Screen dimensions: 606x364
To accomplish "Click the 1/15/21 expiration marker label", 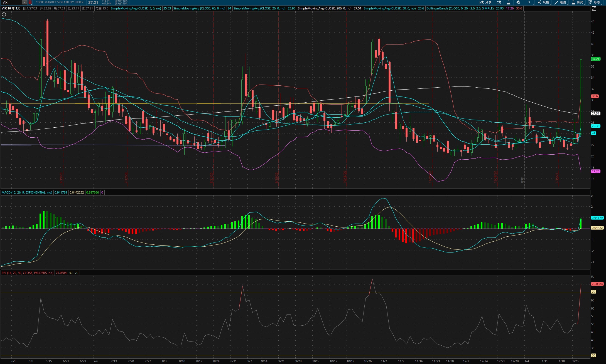I will point(557,178).
